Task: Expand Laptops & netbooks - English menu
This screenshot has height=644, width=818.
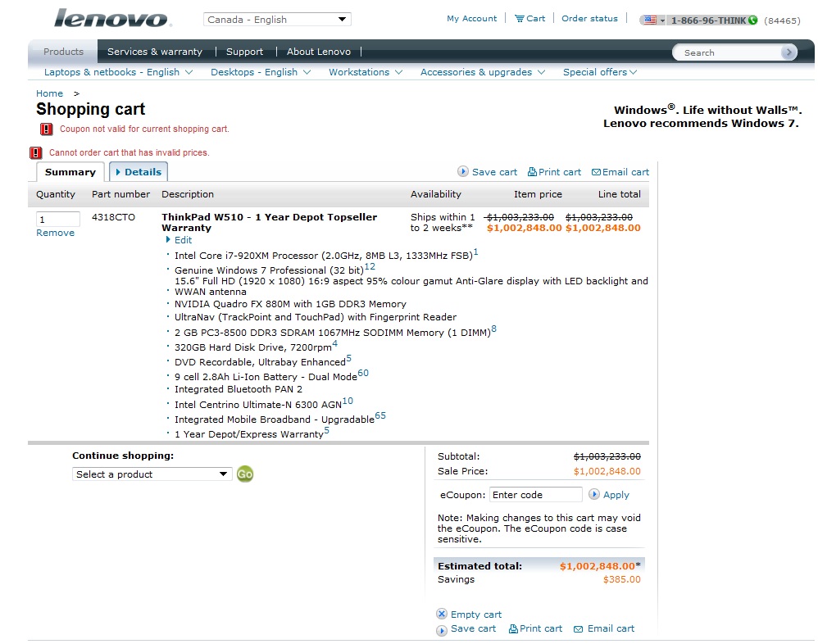Action: click(x=118, y=72)
